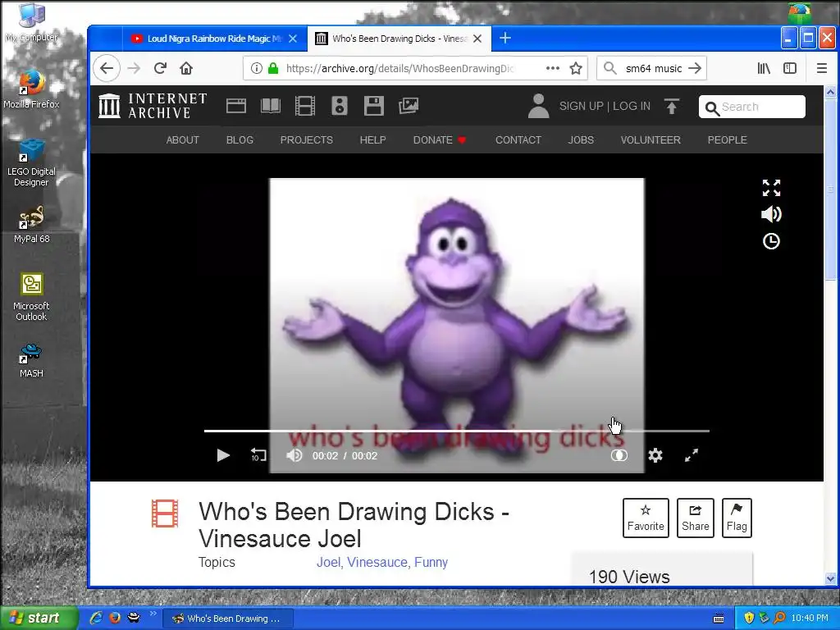Open the Vinesauce topic link
The width and height of the screenshot is (840, 630).
(377, 562)
